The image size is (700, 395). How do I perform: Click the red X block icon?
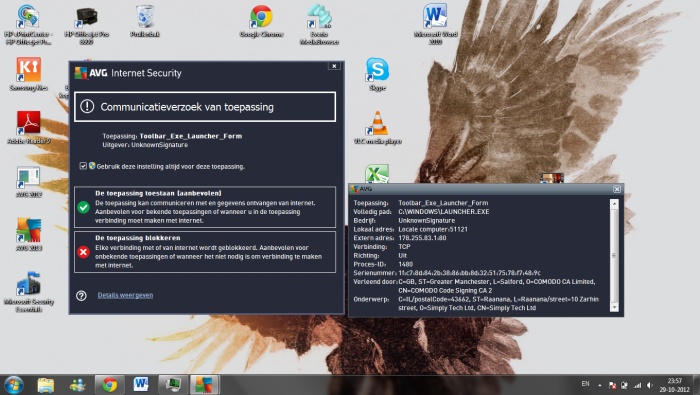coord(83,252)
